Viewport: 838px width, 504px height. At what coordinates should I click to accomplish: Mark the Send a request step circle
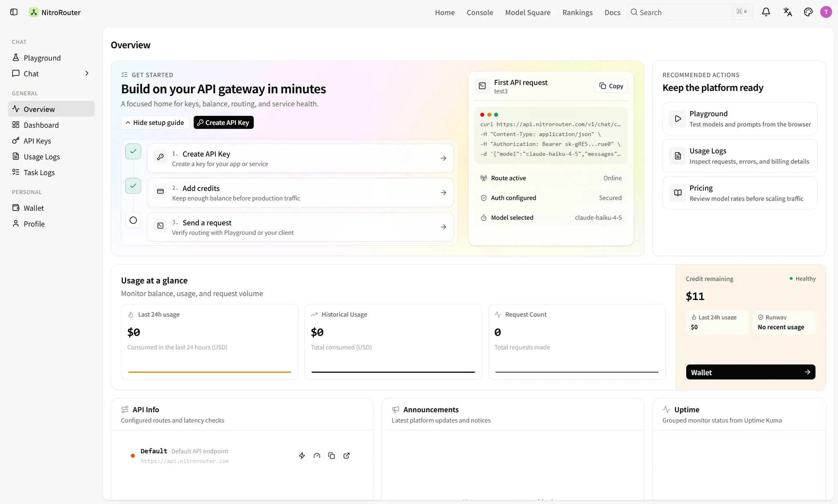pyautogui.click(x=133, y=220)
